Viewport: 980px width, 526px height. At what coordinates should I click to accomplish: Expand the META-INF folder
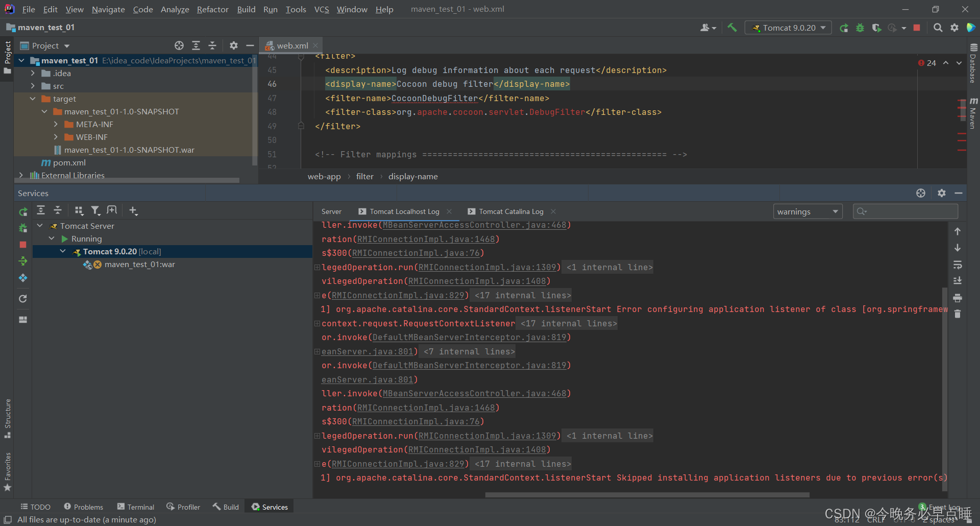pyautogui.click(x=56, y=124)
